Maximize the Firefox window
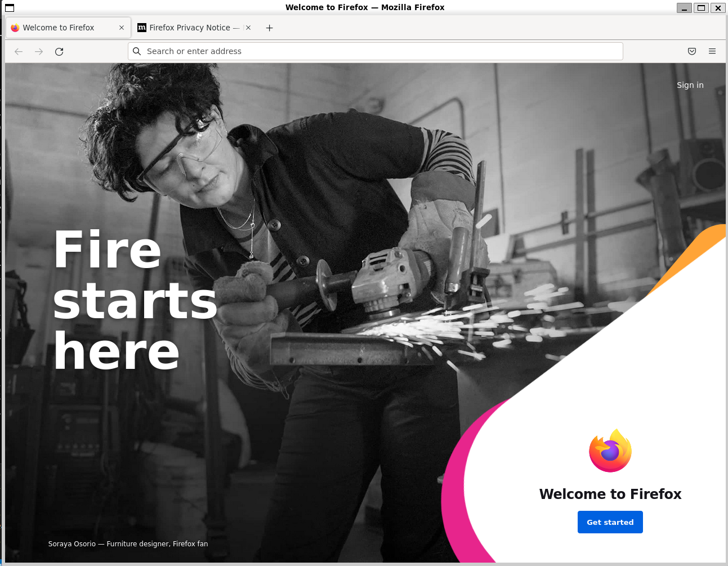728x566 pixels. point(701,7)
